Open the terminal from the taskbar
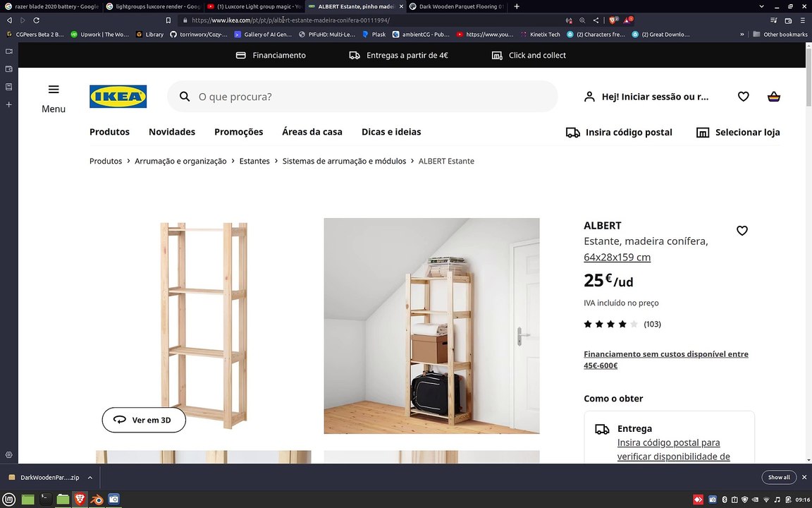 tap(46, 500)
